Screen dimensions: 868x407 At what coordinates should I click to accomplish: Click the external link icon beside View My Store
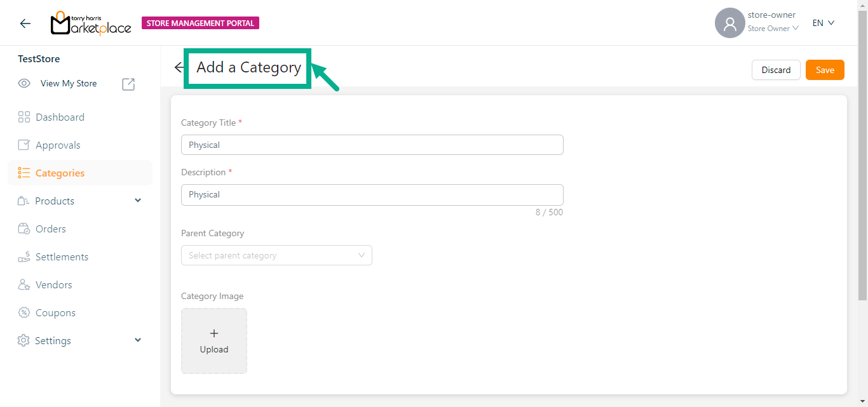pyautogui.click(x=128, y=84)
